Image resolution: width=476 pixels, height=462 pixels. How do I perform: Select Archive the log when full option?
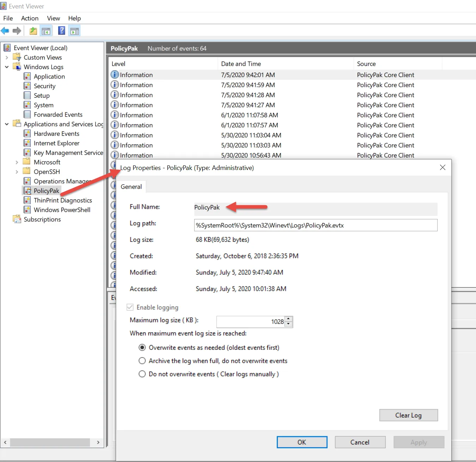point(142,361)
